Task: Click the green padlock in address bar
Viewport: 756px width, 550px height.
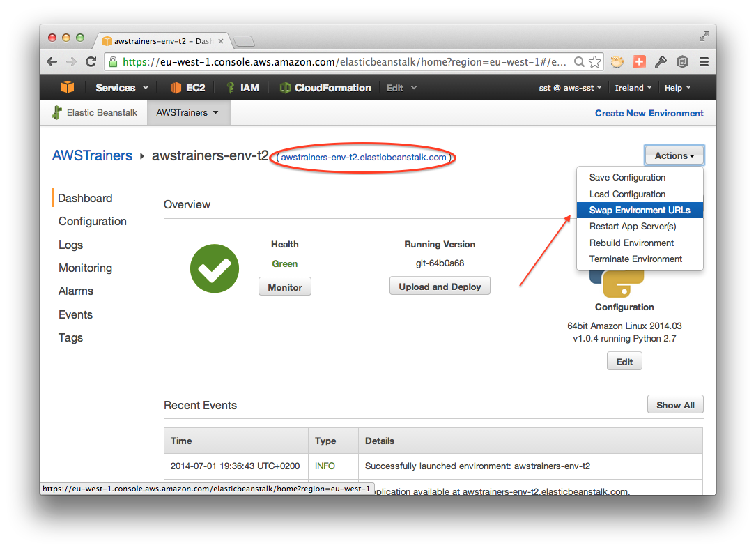Action: (114, 62)
